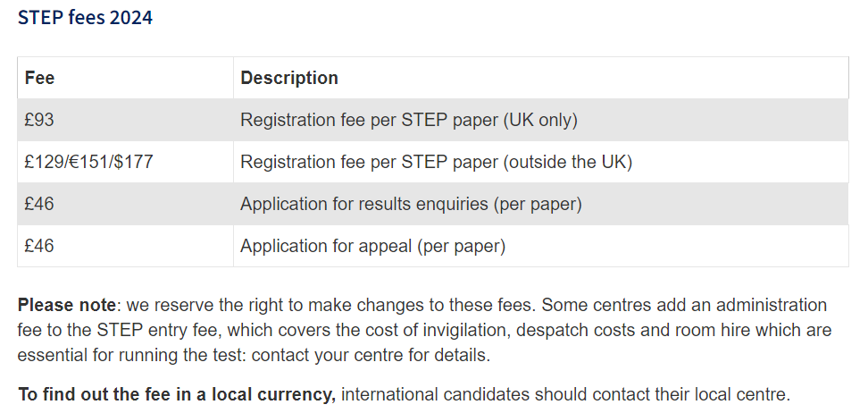Click the phrase essential for running the test
The width and height of the screenshot is (868, 413).
point(132,356)
